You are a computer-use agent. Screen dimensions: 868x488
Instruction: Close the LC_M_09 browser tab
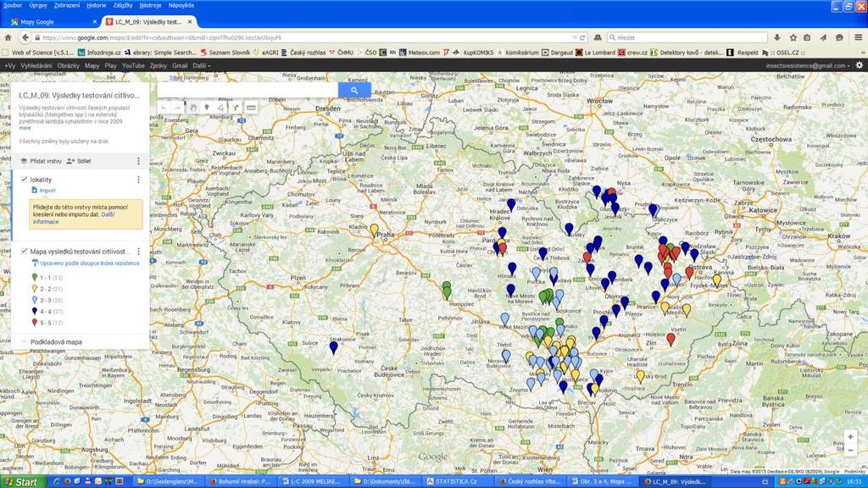(x=190, y=21)
